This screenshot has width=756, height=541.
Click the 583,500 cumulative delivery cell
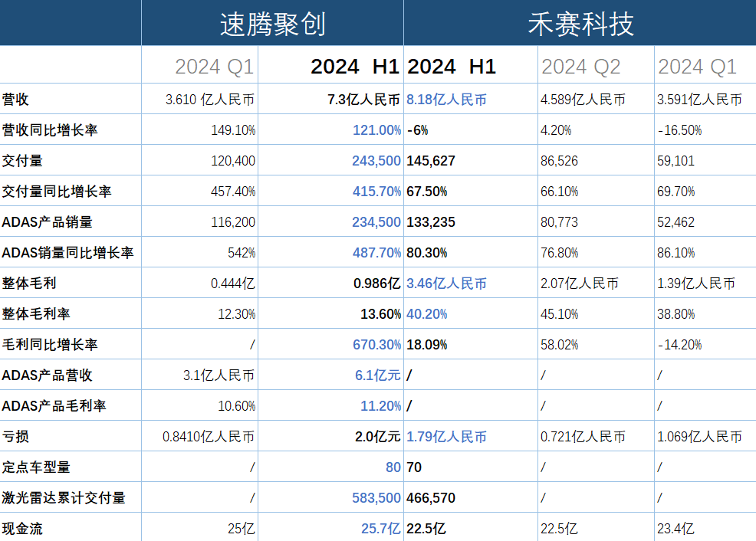tap(330, 497)
